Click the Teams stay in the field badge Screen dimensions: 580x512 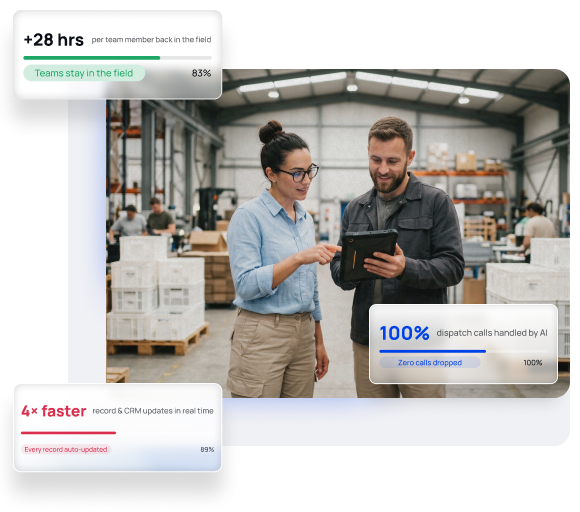click(x=84, y=73)
